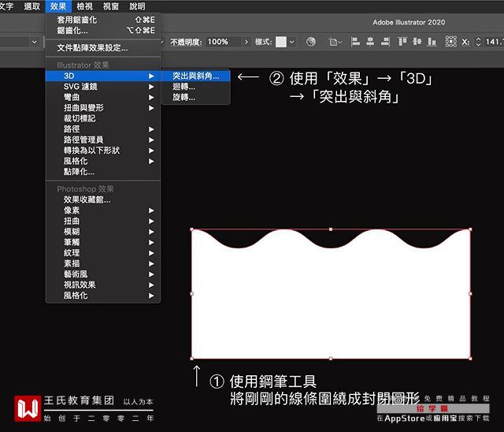Click the bottom-left bounding box handle
504x432 pixels.
tap(192, 359)
